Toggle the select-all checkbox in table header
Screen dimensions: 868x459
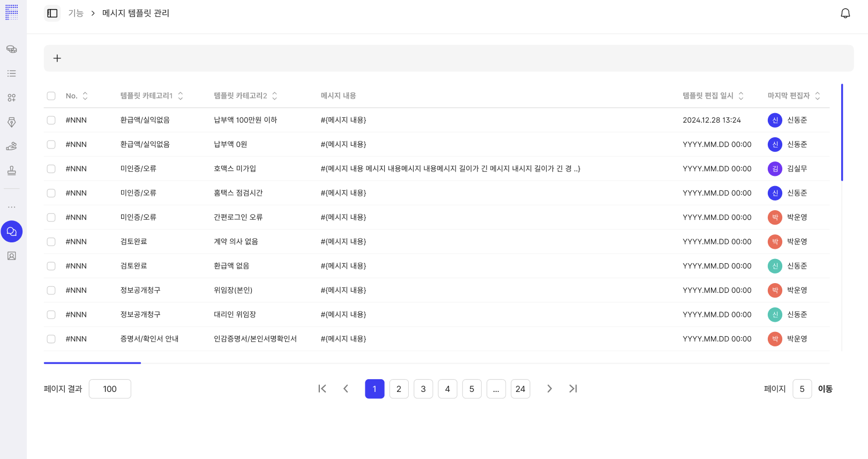point(51,96)
